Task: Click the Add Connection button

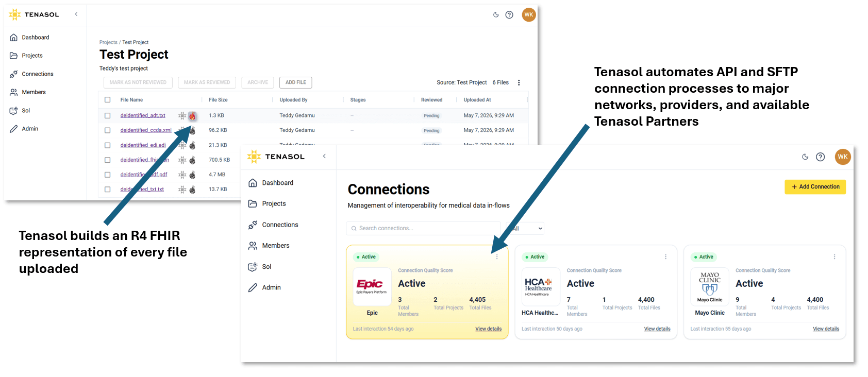Action: pos(815,187)
